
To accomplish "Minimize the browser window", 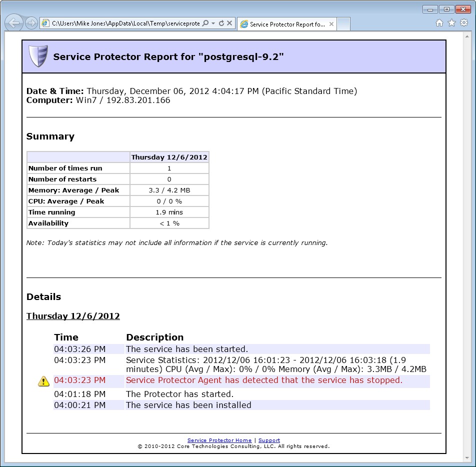I will pyautogui.click(x=430, y=9).
